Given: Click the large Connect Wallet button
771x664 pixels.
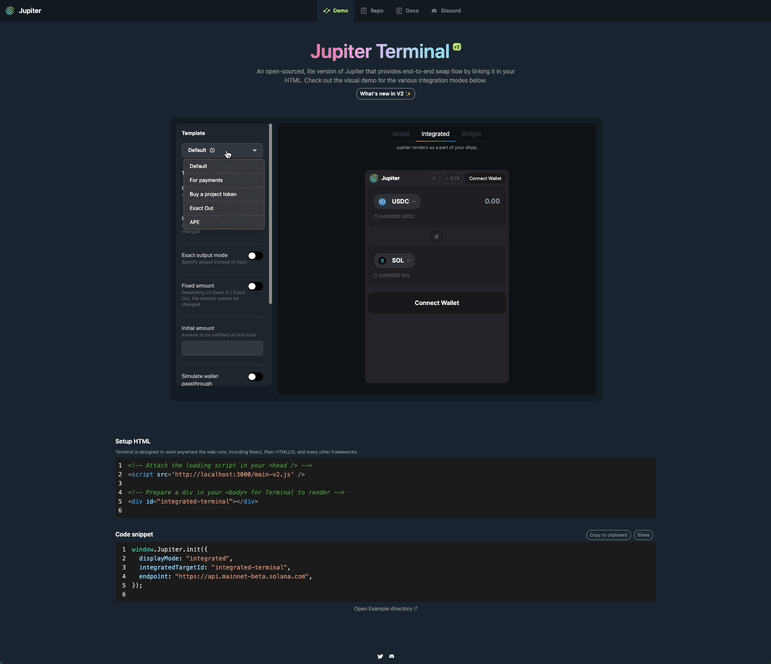Looking at the screenshot, I should click(x=437, y=303).
